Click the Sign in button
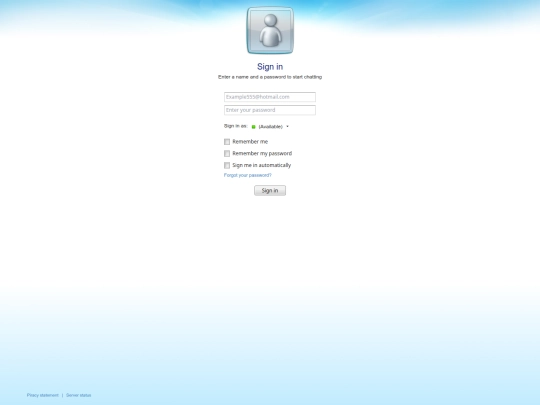Viewport: 540px width, 405px height. coord(270,190)
